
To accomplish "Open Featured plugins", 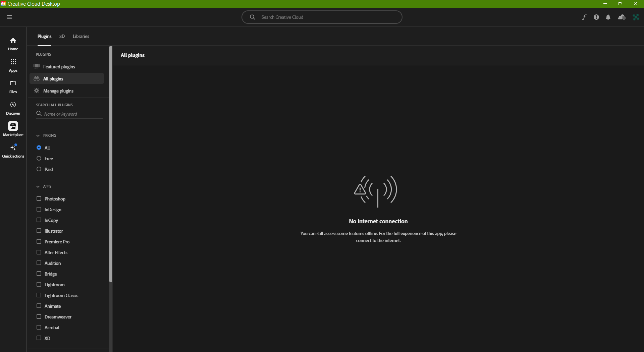I will pos(67,66).
